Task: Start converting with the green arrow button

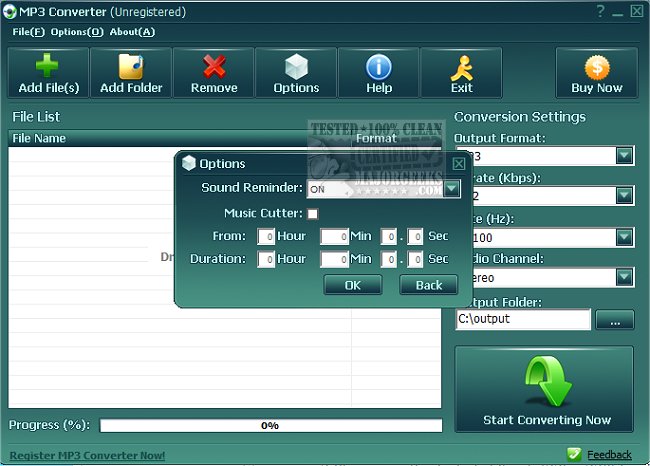Action: coord(544,389)
